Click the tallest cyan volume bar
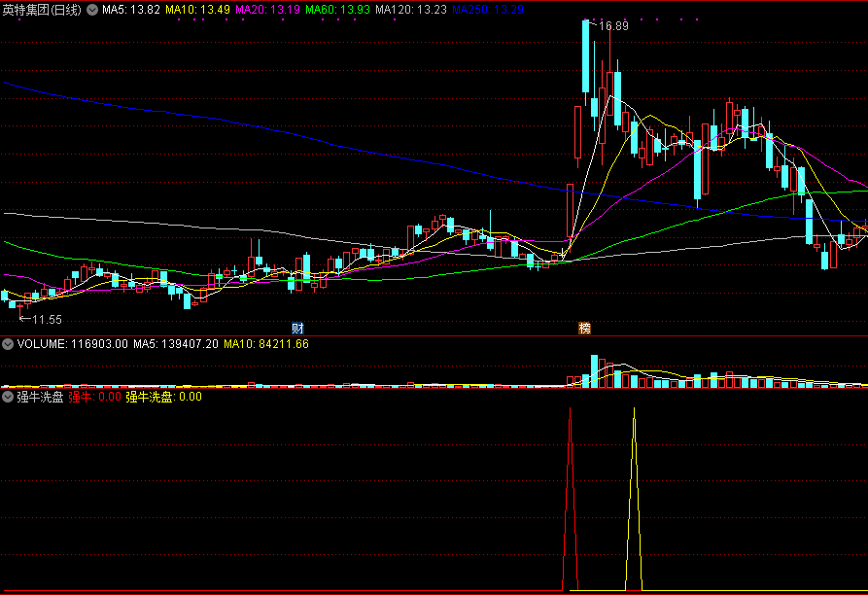 point(594,371)
